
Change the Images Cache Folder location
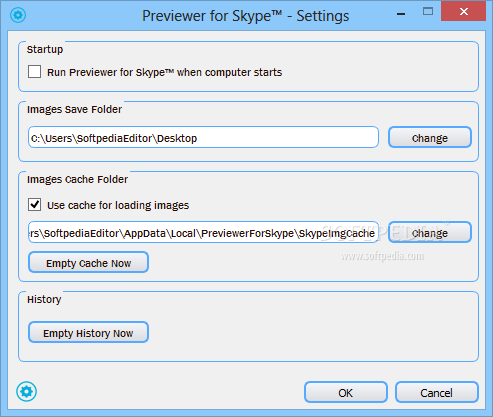coord(430,232)
